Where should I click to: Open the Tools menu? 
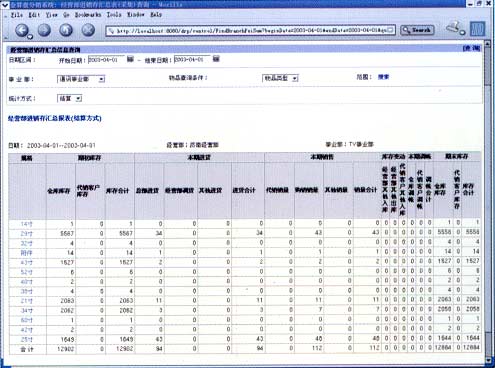coord(114,15)
